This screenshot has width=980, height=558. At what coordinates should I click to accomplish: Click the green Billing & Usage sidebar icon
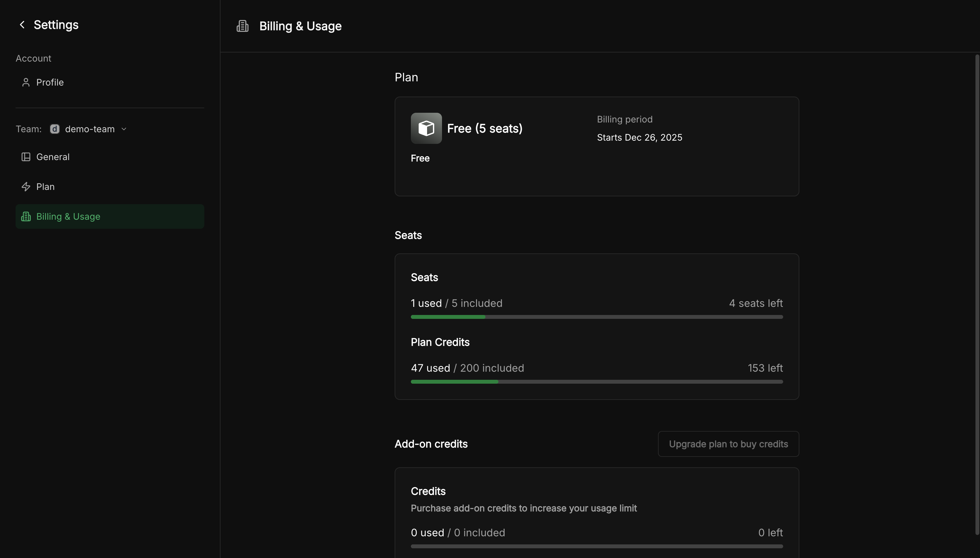pos(26,216)
